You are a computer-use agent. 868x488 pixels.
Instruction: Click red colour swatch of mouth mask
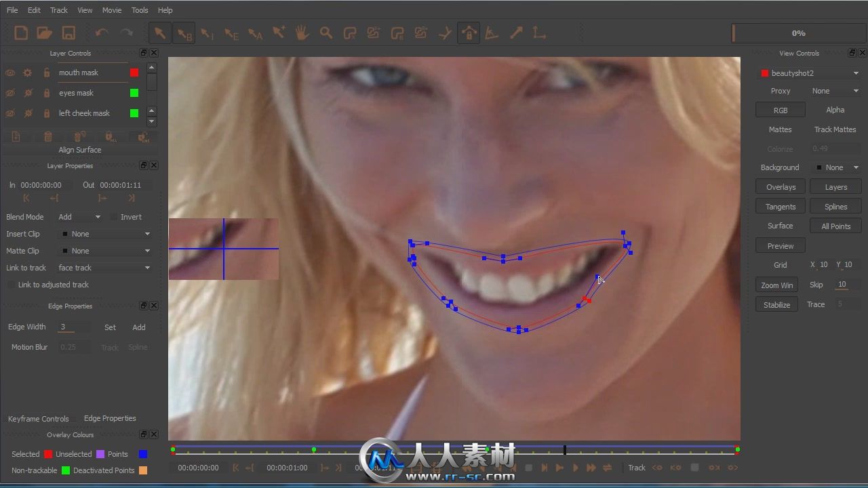tap(134, 73)
